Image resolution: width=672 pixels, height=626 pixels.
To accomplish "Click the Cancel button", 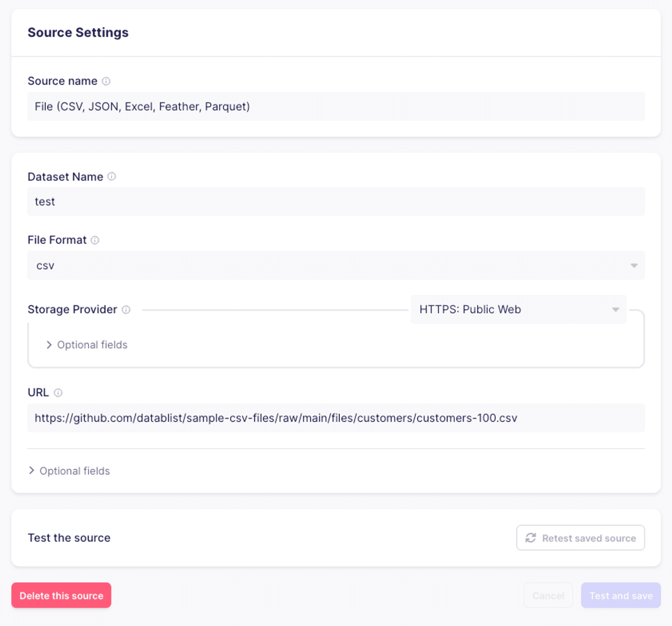I will pos(548,595).
